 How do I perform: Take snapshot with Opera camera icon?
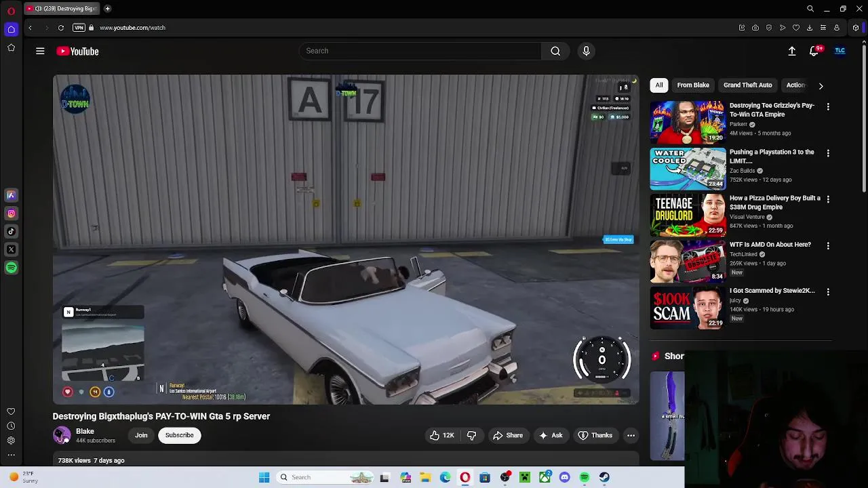click(755, 28)
